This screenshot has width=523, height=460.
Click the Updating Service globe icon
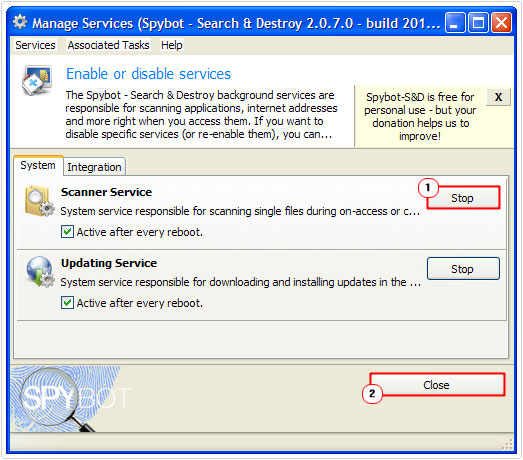coord(40,272)
